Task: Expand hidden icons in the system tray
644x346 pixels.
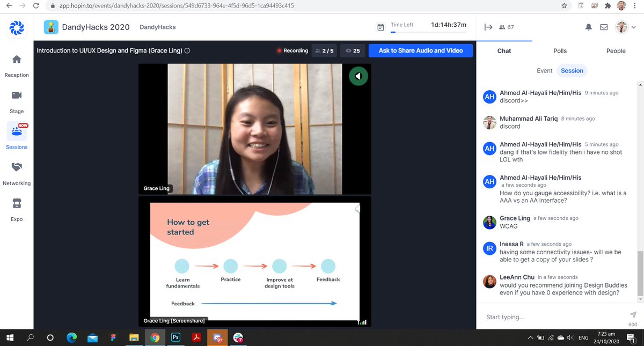Action: tap(530, 338)
